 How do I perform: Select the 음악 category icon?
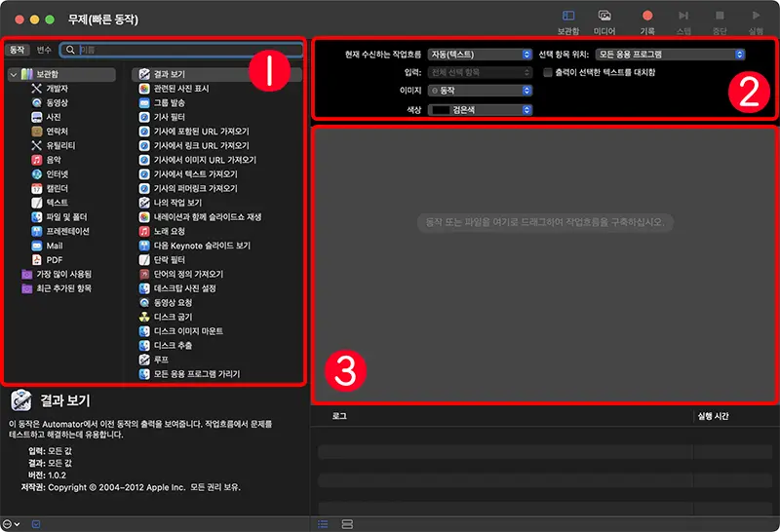36,160
